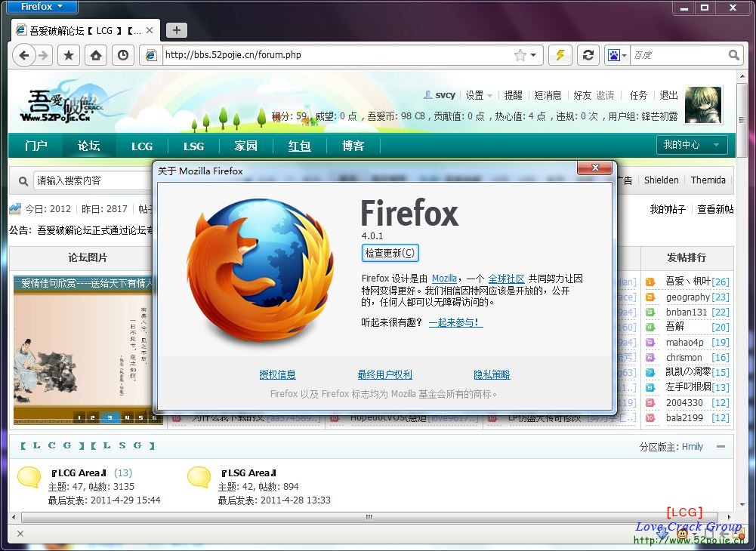Select the 论坛 navigation tab
The height and width of the screenshot is (551, 756).
click(x=89, y=146)
